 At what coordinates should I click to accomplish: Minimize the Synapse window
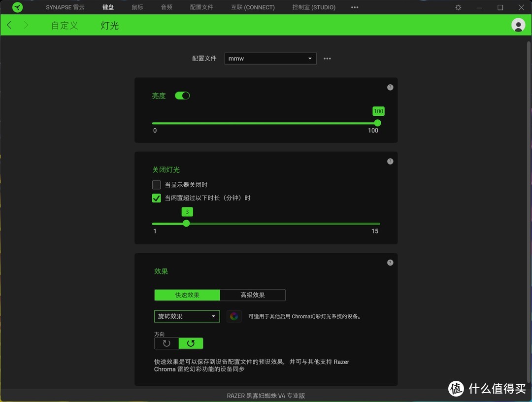click(x=479, y=7)
